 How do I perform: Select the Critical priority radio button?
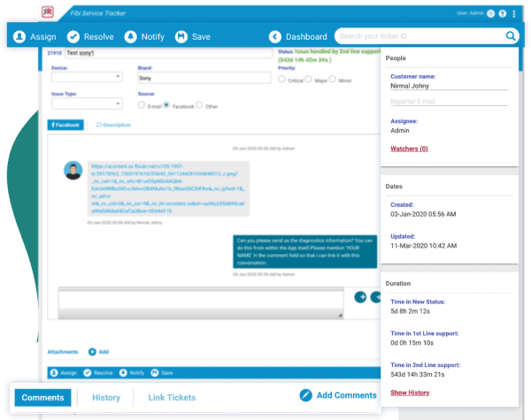click(281, 79)
